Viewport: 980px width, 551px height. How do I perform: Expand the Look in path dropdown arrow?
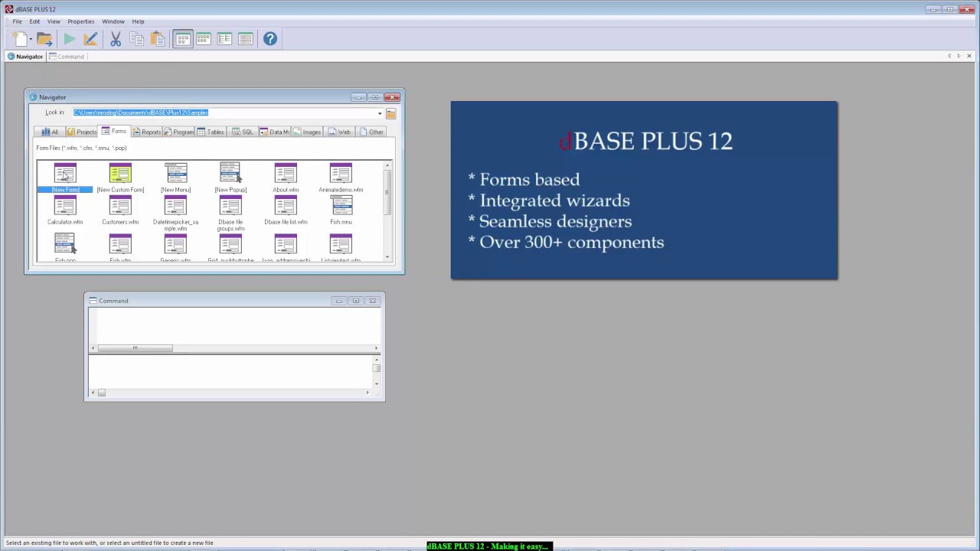point(380,113)
